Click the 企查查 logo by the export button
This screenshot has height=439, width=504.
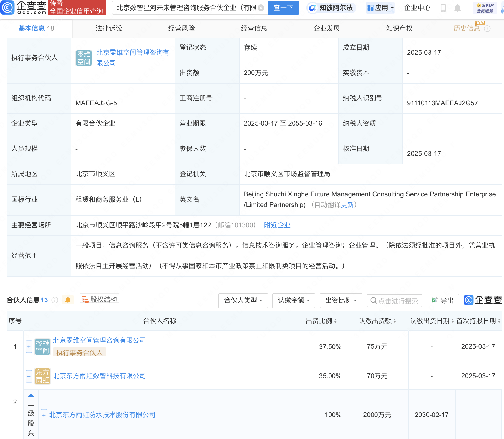coord(483,300)
